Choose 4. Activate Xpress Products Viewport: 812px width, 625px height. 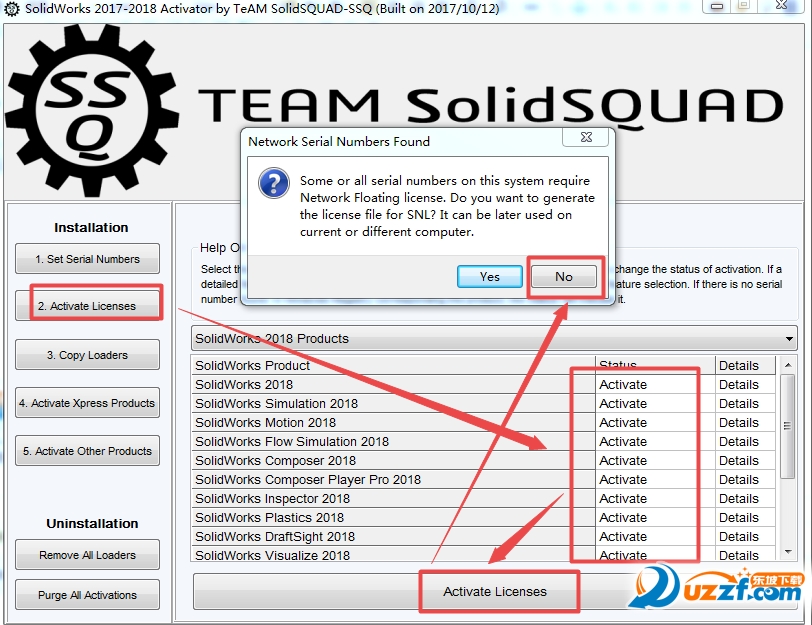coord(88,402)
